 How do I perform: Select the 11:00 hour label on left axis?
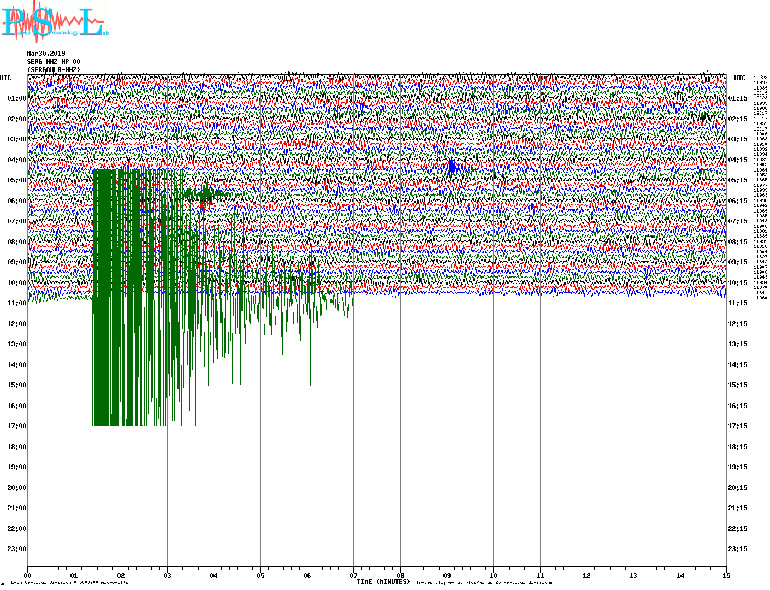tap(16, 303)
